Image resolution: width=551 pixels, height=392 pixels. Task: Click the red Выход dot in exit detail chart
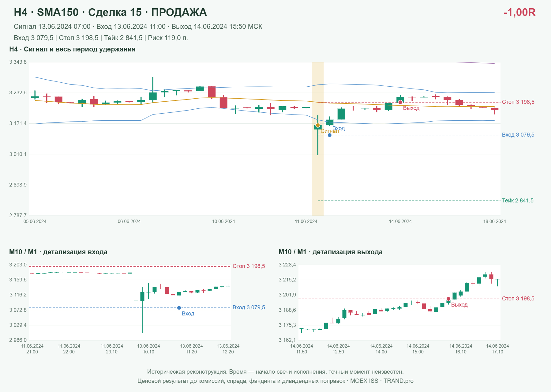tap(448, 299)
